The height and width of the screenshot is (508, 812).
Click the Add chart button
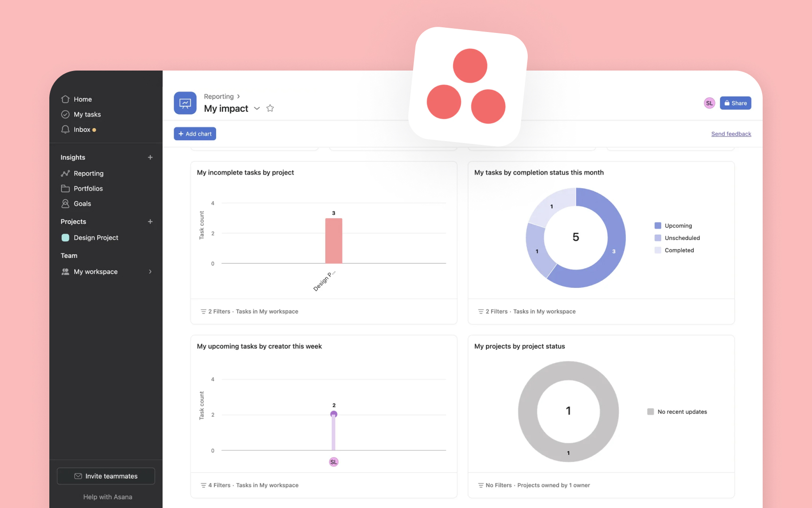coord(195,134)
